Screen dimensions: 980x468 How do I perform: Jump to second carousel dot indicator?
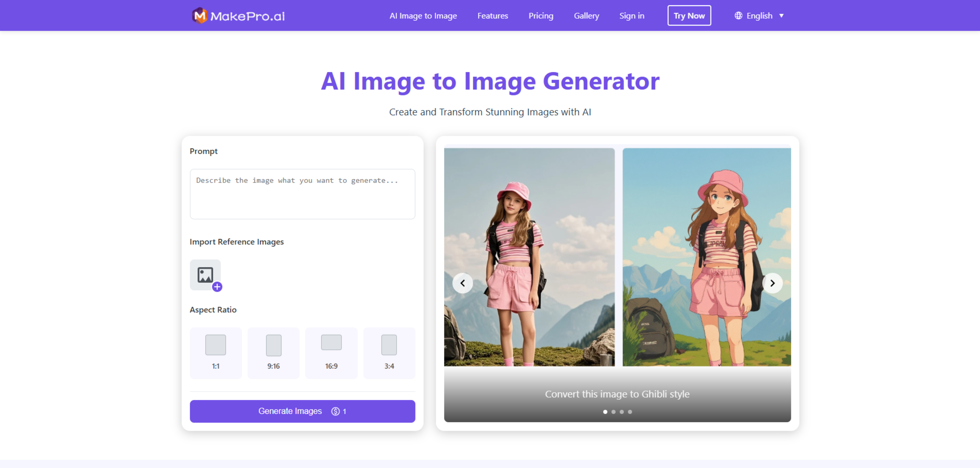point(613,412)
